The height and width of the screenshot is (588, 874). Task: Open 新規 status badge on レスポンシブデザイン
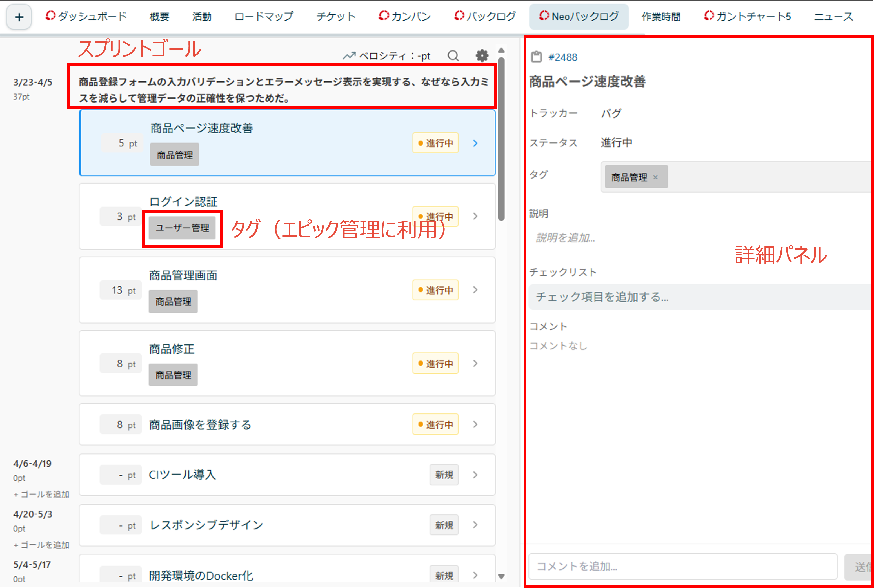tap(444, 525)
